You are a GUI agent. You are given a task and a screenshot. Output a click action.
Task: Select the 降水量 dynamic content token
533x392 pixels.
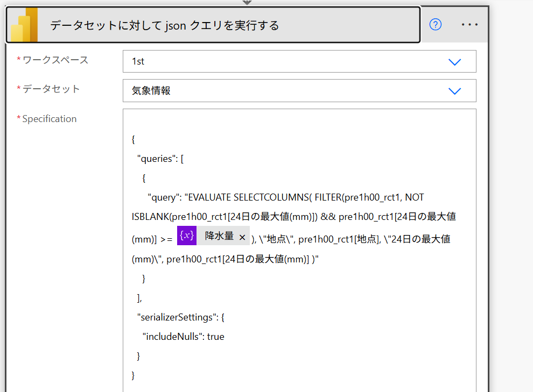click(214, 236)
